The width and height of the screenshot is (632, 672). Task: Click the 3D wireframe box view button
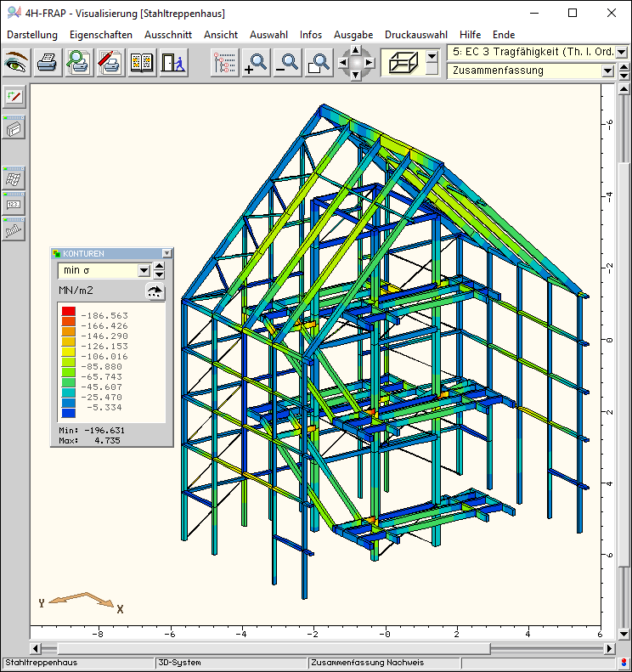403,63
